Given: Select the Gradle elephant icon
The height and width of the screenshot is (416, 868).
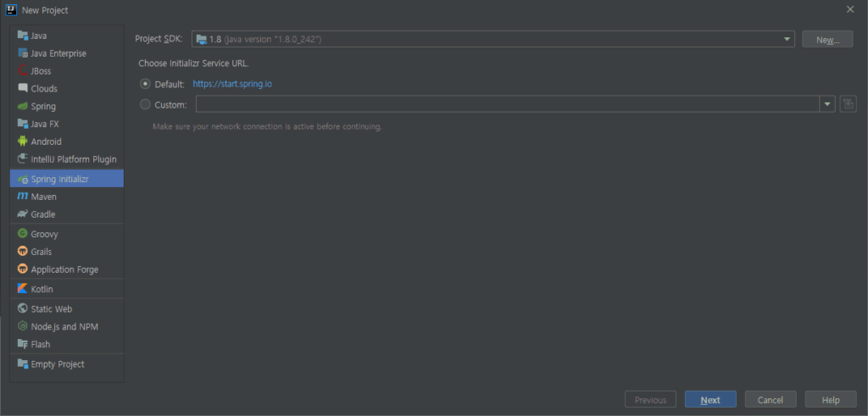Looking at the screenshot, I should tap(23, 214).
